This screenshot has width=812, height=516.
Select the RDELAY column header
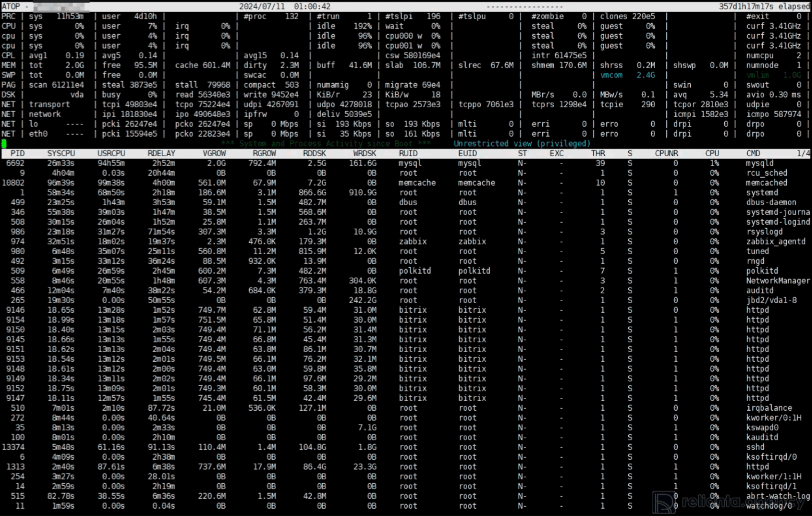point(161,153)
